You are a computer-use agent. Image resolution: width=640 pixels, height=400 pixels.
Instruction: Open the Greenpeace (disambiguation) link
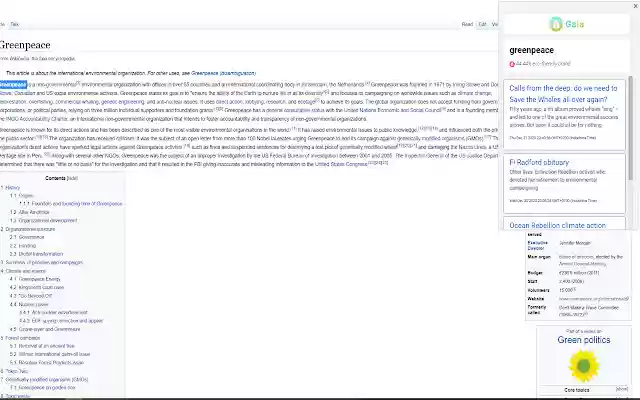tap(223, 73)
